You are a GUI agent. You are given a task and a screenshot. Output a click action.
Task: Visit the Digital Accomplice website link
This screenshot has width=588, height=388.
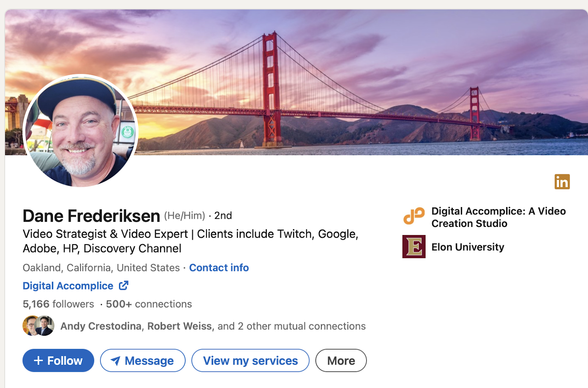pos(68,286)
